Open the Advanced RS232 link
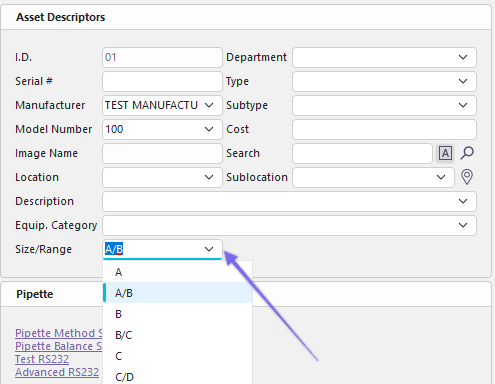 click(57, 372)
